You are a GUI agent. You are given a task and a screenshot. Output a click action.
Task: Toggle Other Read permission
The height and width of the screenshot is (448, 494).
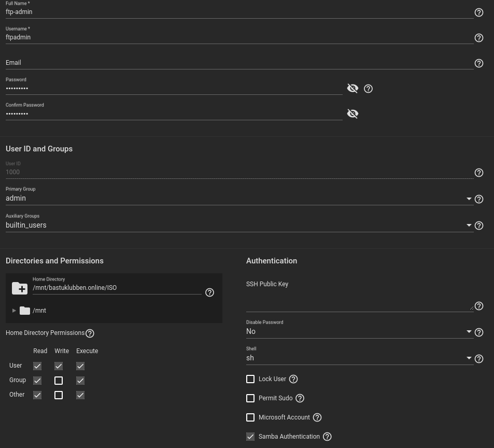pyautogui.click(x=37, y=395)
